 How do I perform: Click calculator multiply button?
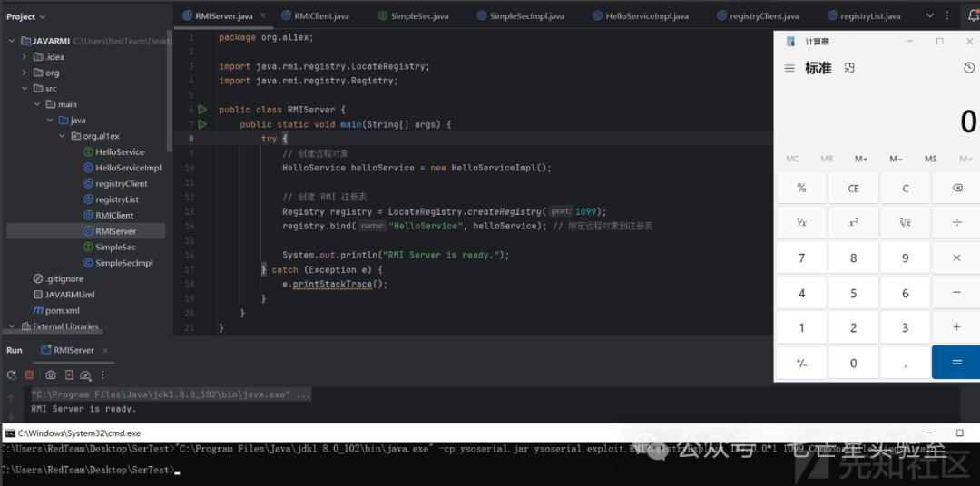956,258
